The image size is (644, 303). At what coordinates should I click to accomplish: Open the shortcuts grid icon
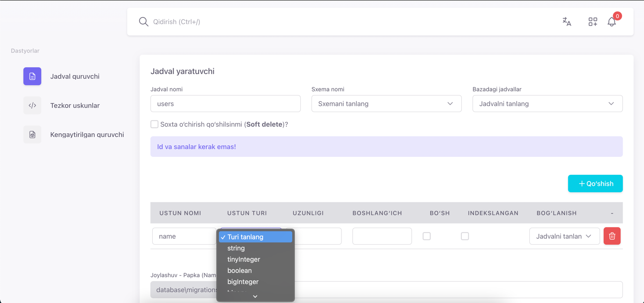click(593, 22)
